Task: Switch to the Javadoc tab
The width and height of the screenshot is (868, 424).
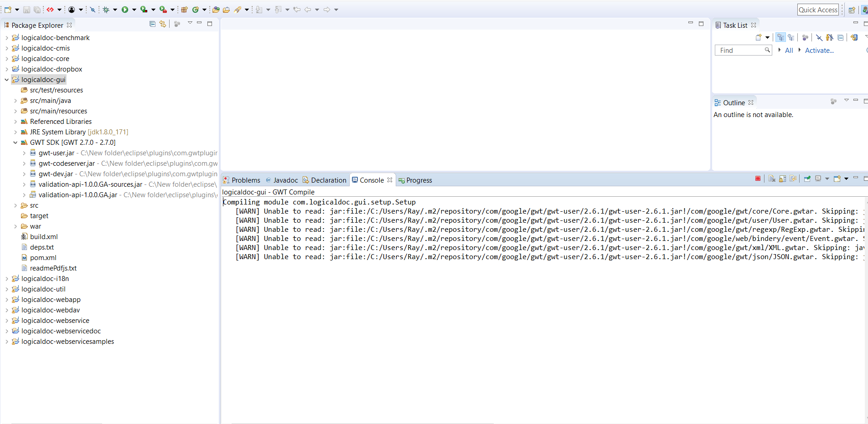Action: point(282,180)
